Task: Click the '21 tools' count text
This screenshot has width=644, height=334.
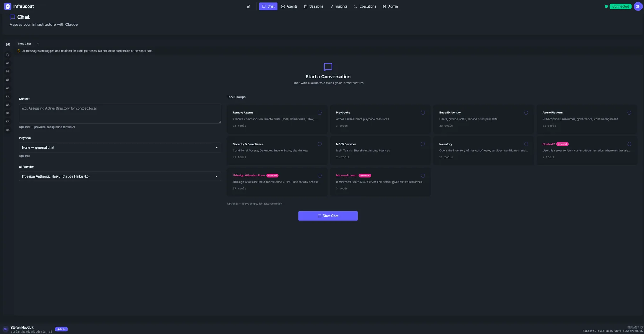Action: click(x=549, y=126)
